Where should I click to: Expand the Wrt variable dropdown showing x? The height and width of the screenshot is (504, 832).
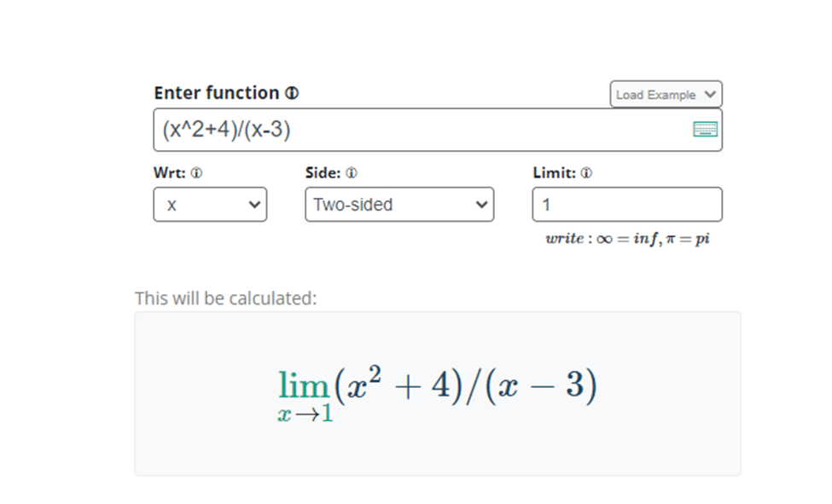click(x=210, y=205)
